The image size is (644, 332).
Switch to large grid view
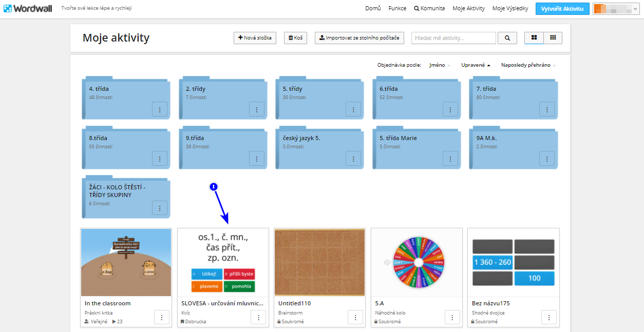click(534, 38)
